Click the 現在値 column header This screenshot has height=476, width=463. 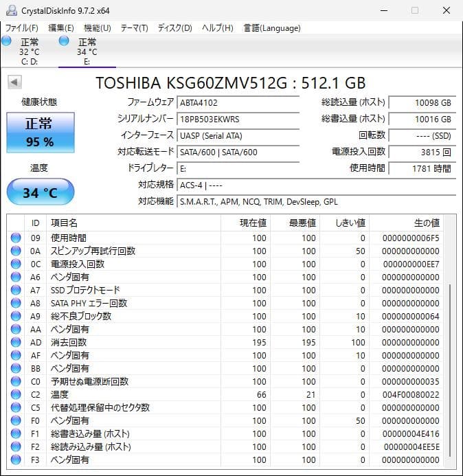tap(246, 223)
